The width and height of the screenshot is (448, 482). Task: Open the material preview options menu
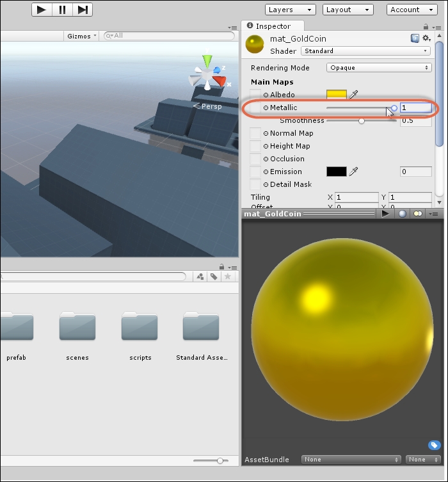pos(433,214)
